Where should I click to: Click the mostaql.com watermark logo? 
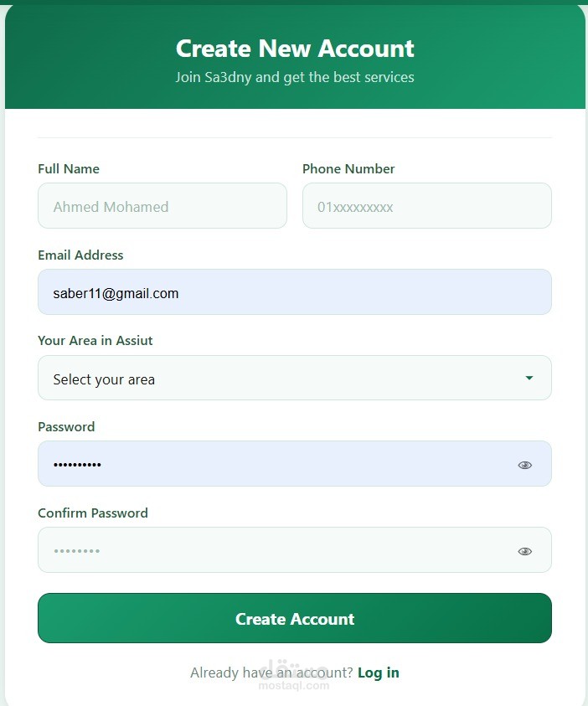(294, 677)
